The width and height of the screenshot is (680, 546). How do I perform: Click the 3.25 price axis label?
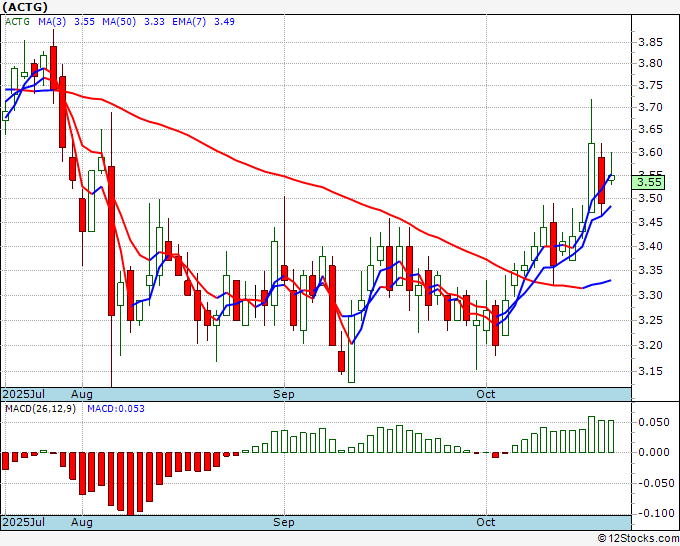point(650,320)
